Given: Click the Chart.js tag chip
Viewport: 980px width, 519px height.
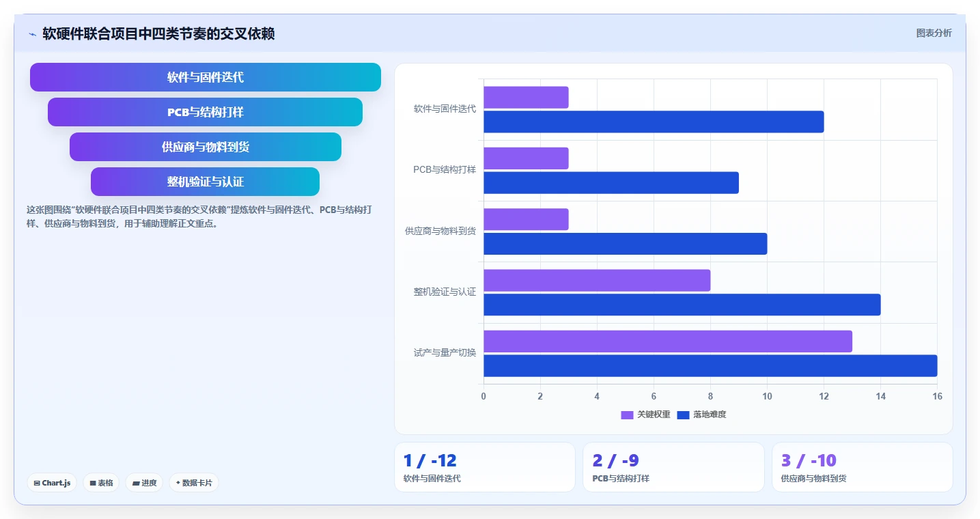Looking at the screenshot, I should (53, 483).
